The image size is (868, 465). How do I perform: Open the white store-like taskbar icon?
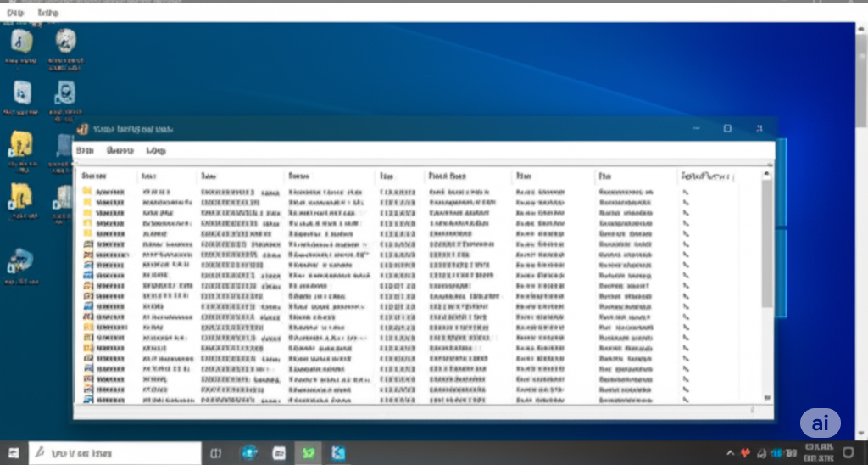pyautogui.click(x=279, y=453)
